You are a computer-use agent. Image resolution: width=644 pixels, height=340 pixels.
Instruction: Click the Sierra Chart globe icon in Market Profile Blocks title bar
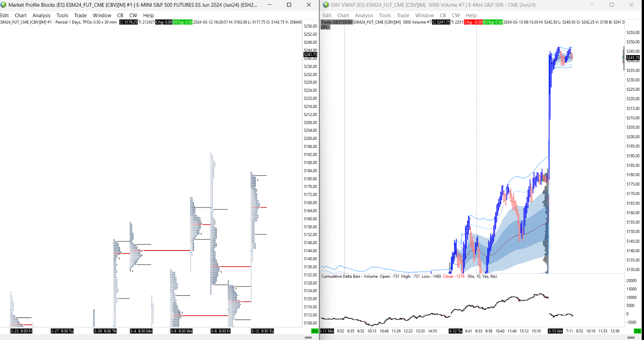click(4, 5)
